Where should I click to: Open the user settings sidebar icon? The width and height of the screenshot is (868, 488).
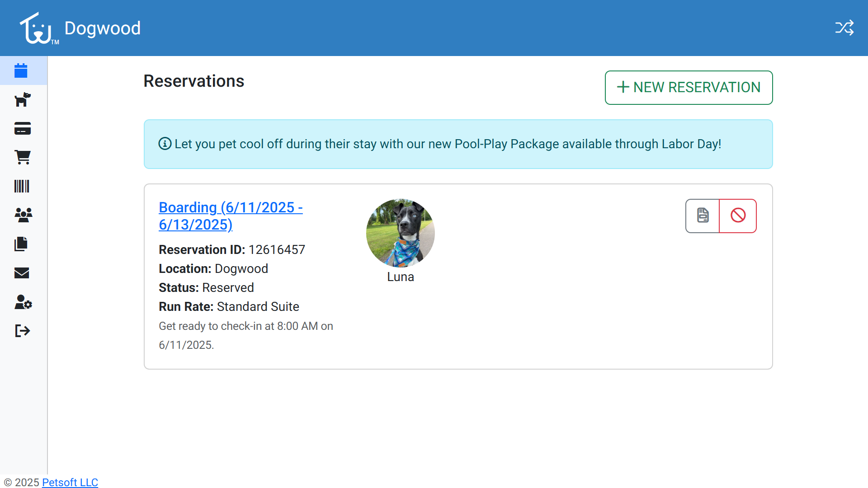(23, 302)
